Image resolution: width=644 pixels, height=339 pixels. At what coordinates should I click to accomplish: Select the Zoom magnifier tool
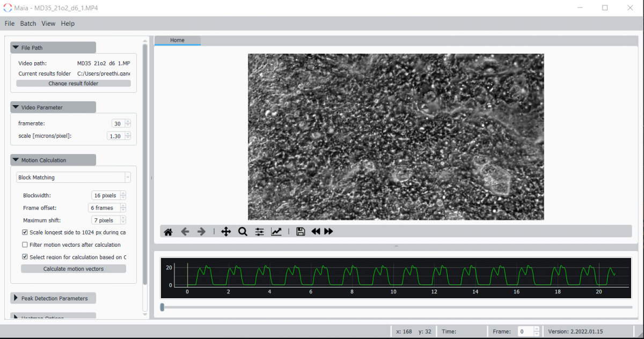[243, 232]
